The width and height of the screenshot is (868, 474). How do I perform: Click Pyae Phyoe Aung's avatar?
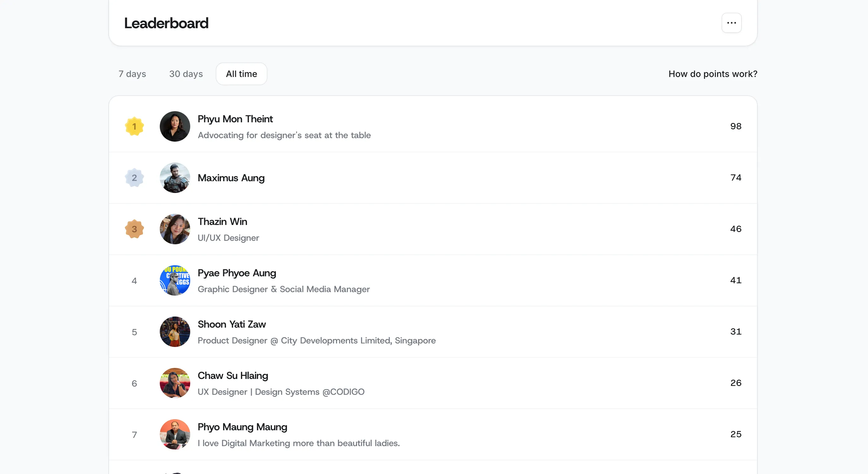click(x=175, y=280)
